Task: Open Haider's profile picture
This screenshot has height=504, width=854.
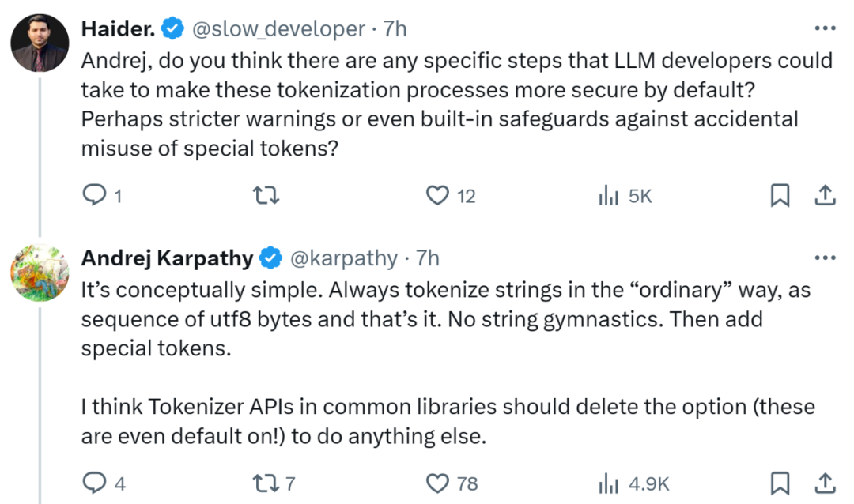Action: tap(40, 43)
